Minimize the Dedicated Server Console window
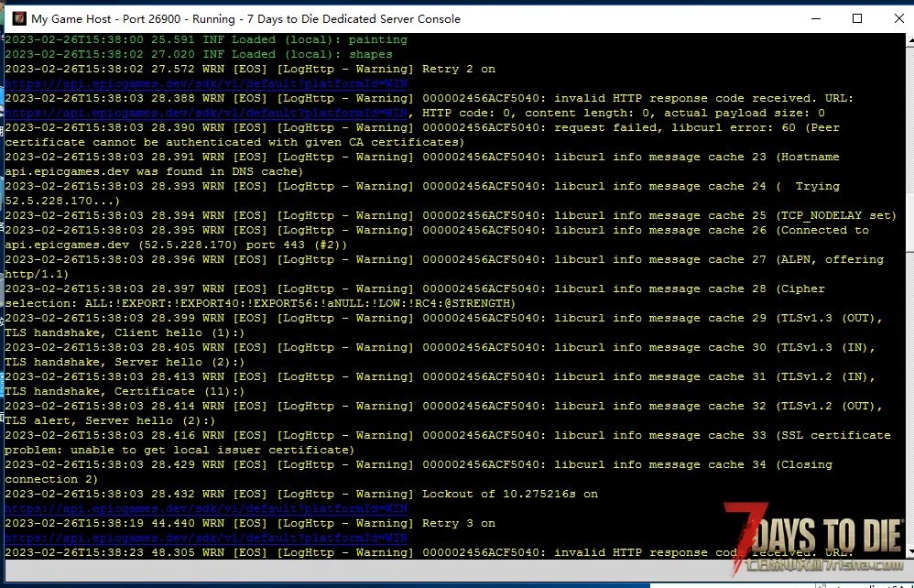The height and width of the screenshot is (588, 914). 816,18
